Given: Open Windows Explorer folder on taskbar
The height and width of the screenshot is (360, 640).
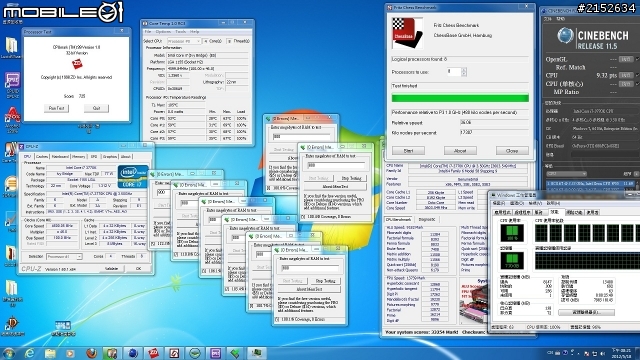Looking at the screenshot, I should [50, 353].
